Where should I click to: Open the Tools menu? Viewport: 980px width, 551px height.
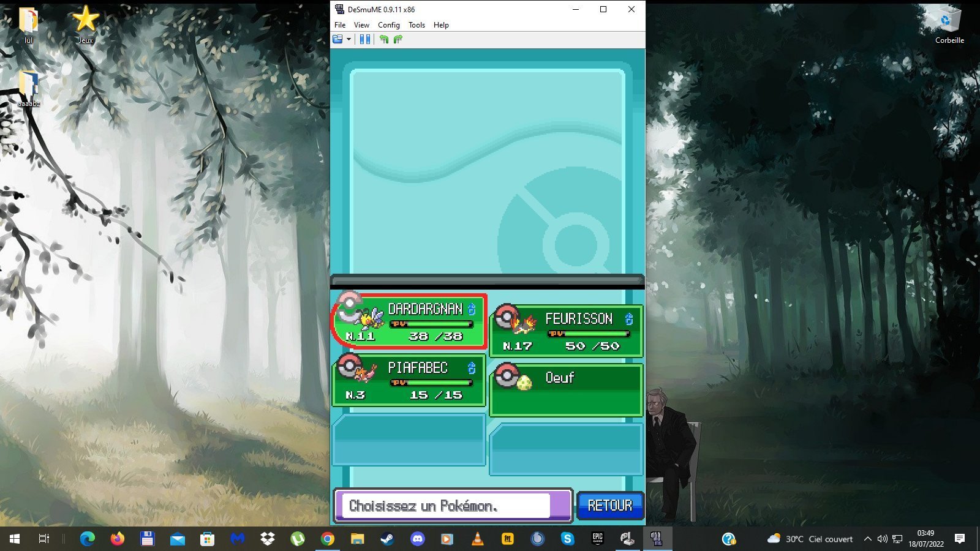(417, 25)
